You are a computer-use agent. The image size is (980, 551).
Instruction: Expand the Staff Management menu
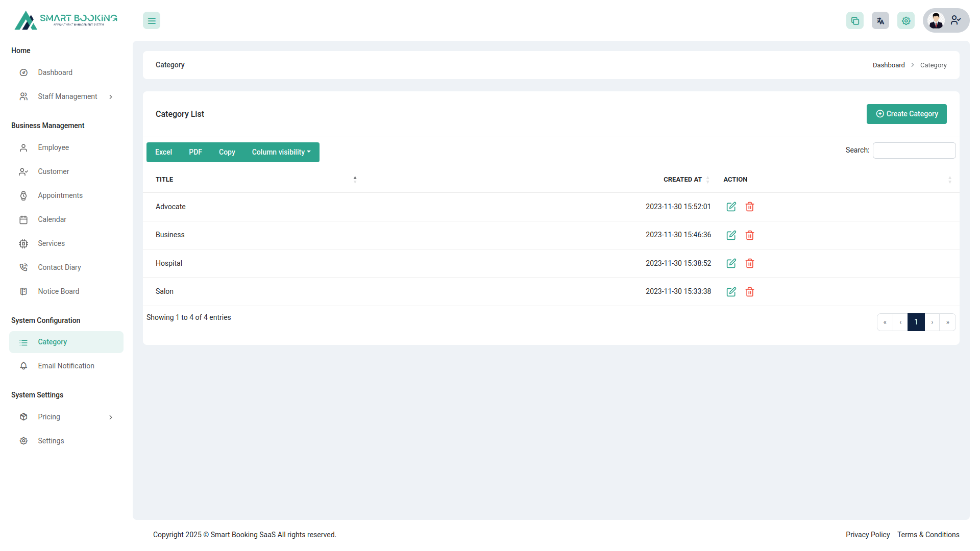tap(67, 96)
